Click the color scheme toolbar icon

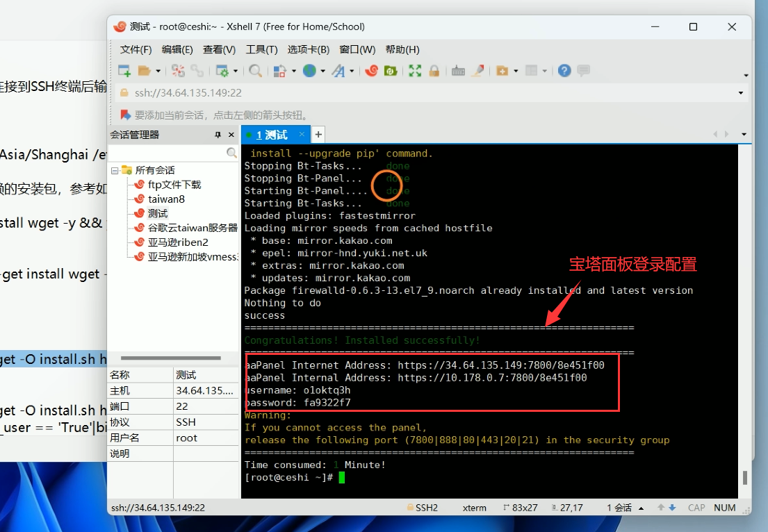pos(279,71)
